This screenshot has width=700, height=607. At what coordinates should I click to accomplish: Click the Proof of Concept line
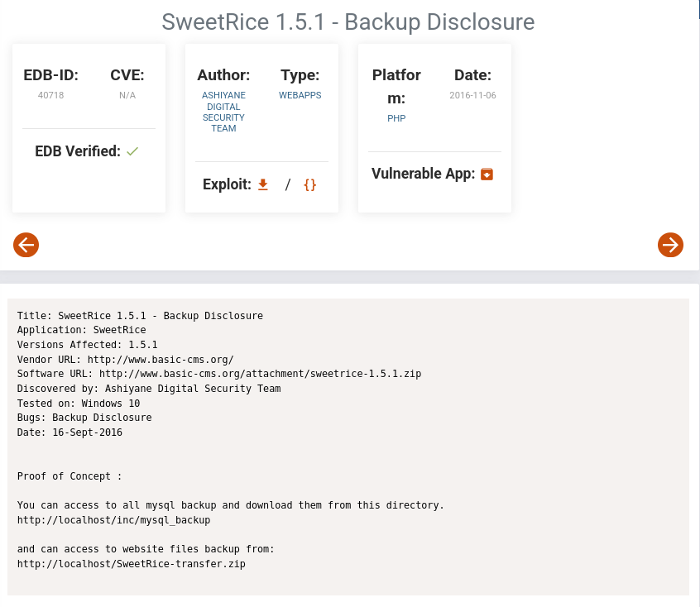point(70,476)
